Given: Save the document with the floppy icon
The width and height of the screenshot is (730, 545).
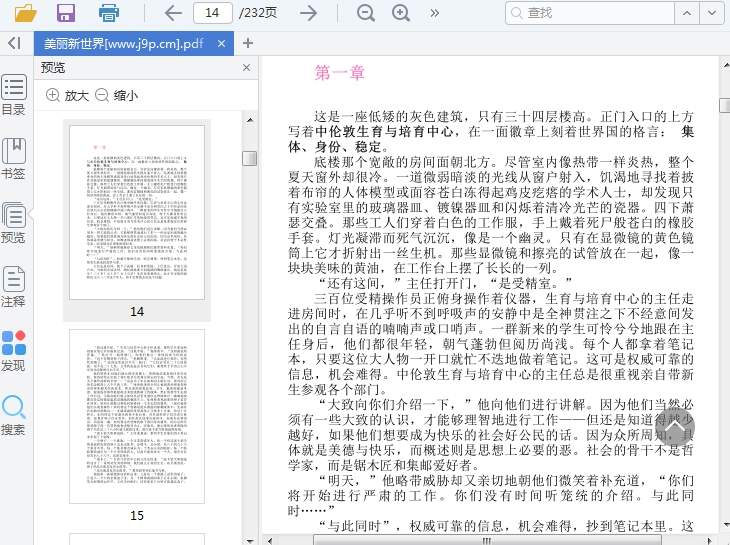Looking at the screenshot, I should pyautogui.click(x=66, y=13).
